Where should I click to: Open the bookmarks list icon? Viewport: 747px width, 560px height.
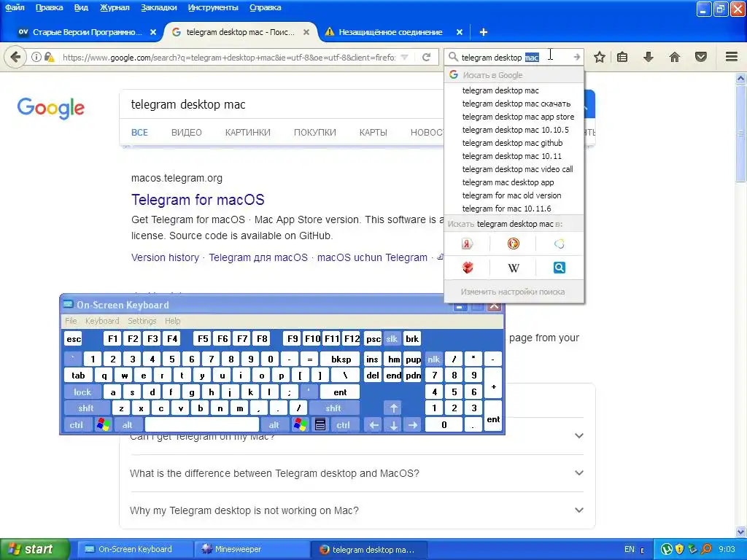pyautogui.click(x=622, y=57)
